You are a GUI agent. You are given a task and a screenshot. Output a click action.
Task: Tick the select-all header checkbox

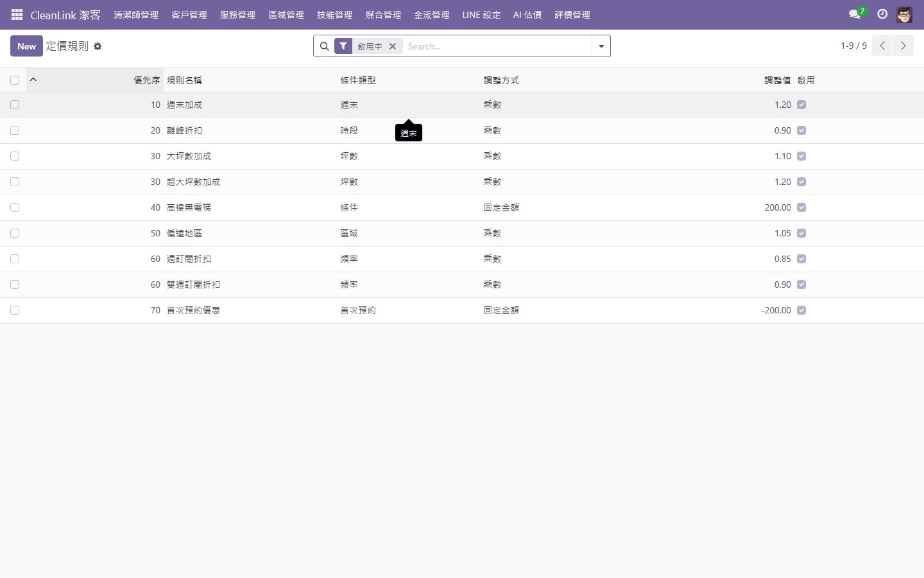pos(15,80)
